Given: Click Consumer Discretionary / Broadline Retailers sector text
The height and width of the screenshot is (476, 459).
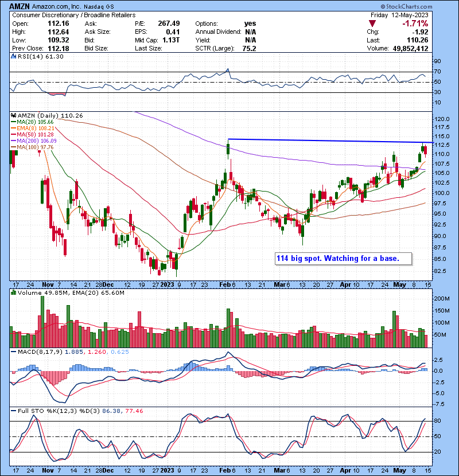Looking at the screenshot, I should [x=74, y=15].
